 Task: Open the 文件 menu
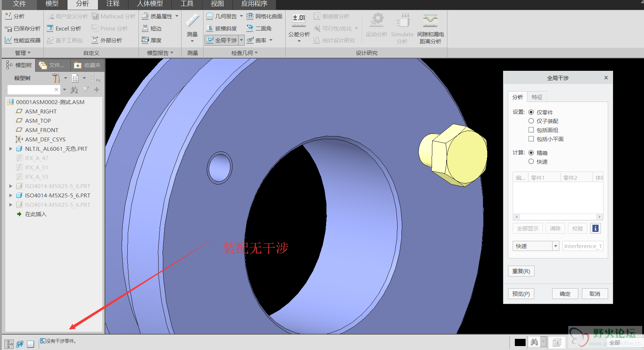19,4
